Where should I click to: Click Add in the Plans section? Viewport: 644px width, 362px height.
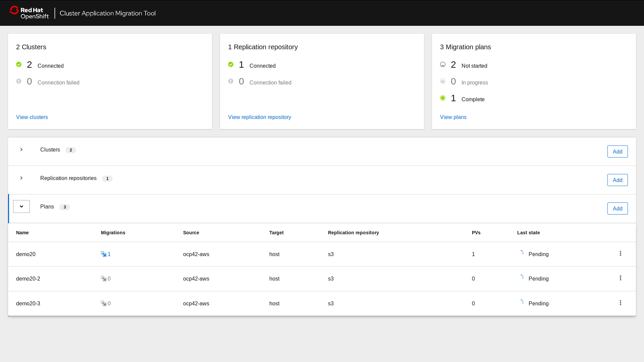pyautogui.click(x=618, y=208)
